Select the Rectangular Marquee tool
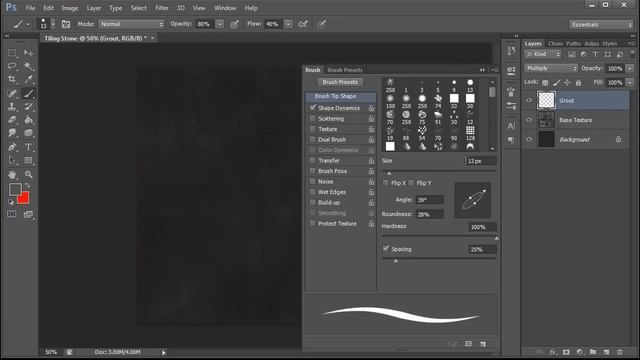640x360 pixels. (x=12, y=53)
